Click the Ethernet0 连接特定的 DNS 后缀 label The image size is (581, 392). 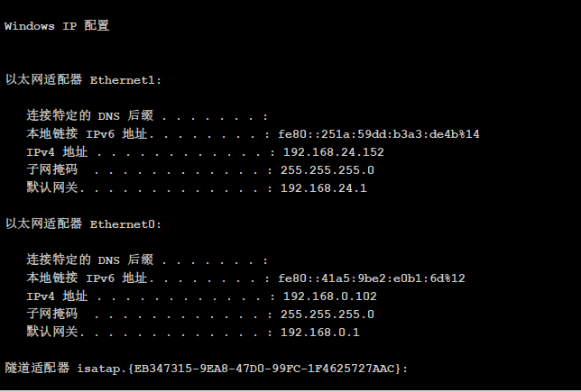point(90,260)
